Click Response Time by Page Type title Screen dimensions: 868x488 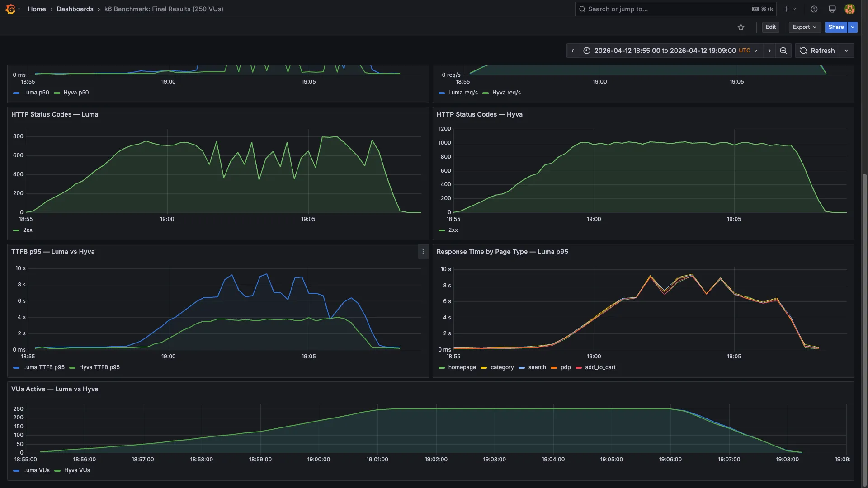(502, 252)
